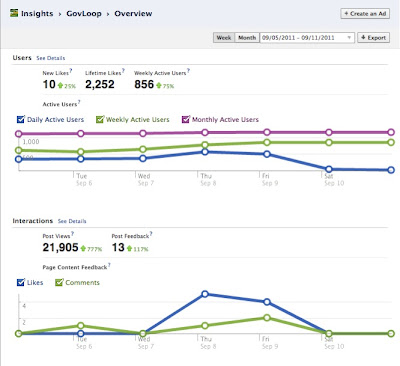Click the Insights page icon in breadcrumb
Screen dimensions: 400x366
14,13
